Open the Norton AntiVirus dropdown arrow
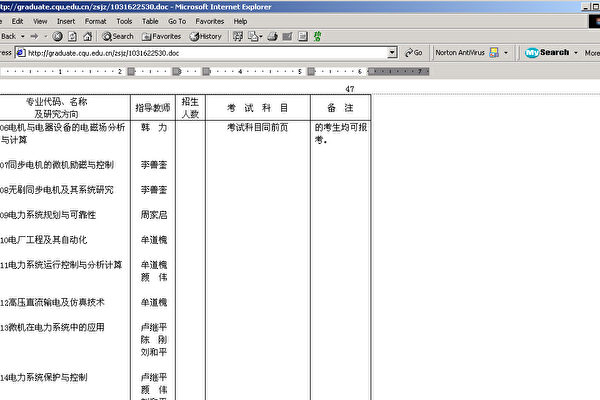This screenshot has width=600, height=400. (507, 52)
